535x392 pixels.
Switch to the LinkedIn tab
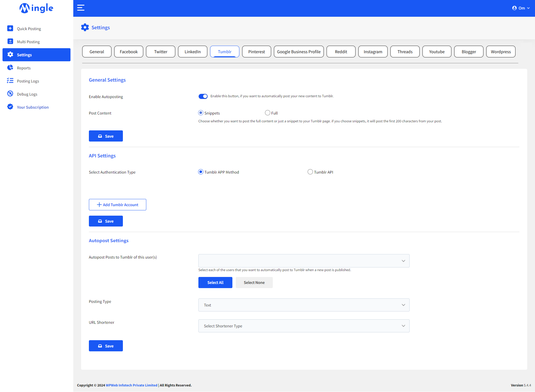point(193,52)
